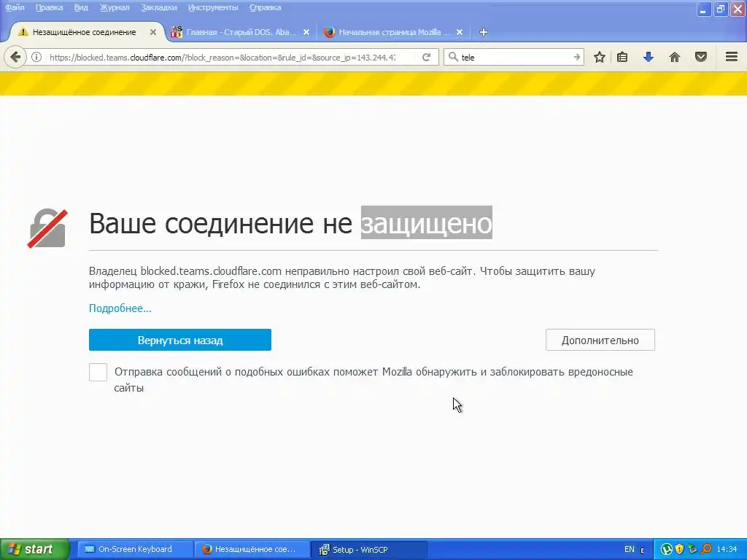Open the Pocket icon
The width and height of the screenshot is (747, 560).
[701, 57]
